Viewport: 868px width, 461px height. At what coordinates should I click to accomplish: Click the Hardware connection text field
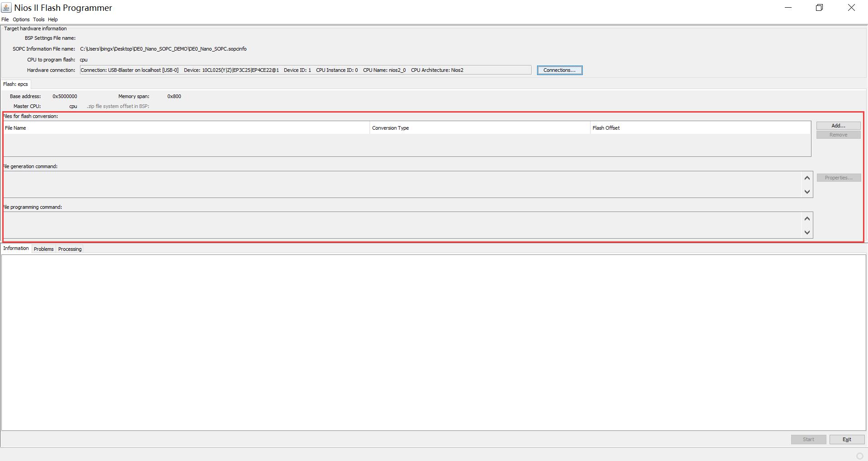[306, 70]
